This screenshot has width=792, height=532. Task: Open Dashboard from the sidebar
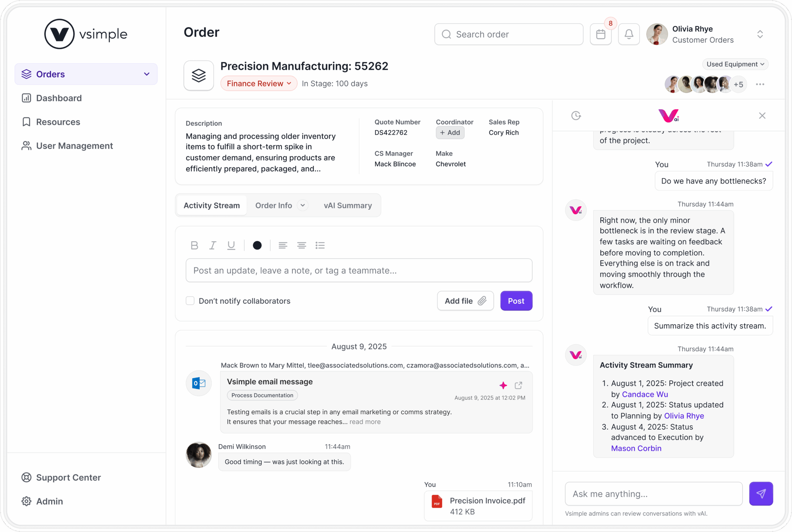point(59,98)
